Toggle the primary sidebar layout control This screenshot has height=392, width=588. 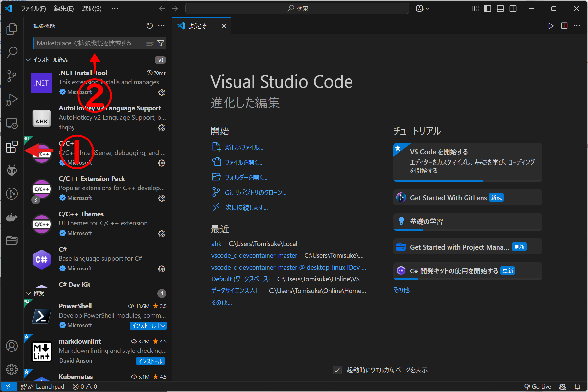pos(487,8)
